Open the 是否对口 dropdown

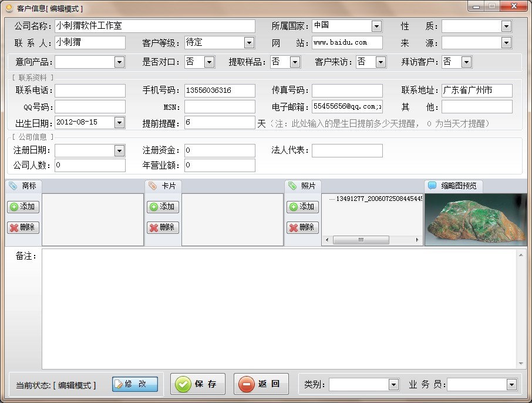click(209, 62)
